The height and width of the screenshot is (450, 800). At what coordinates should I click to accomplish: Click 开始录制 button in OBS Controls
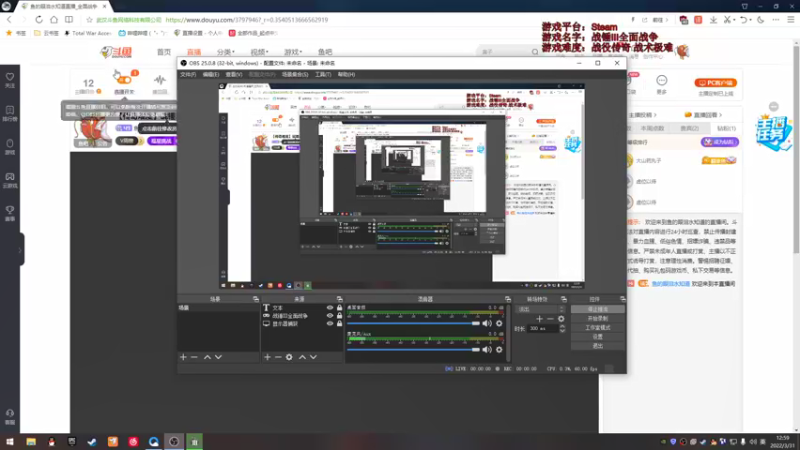pyautogui.click(x=597, y=318)
